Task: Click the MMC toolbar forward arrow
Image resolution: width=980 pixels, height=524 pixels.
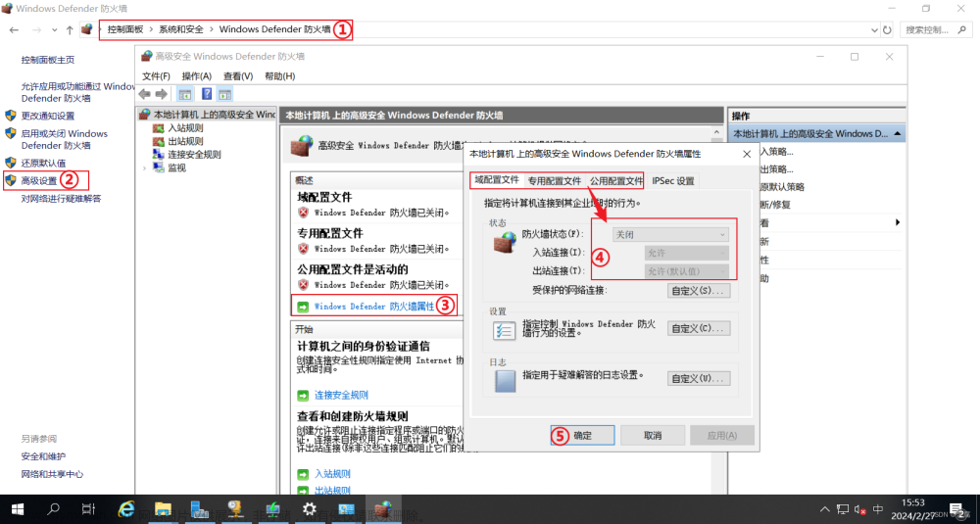Action: pyautogui.click(x=162, y=94)
